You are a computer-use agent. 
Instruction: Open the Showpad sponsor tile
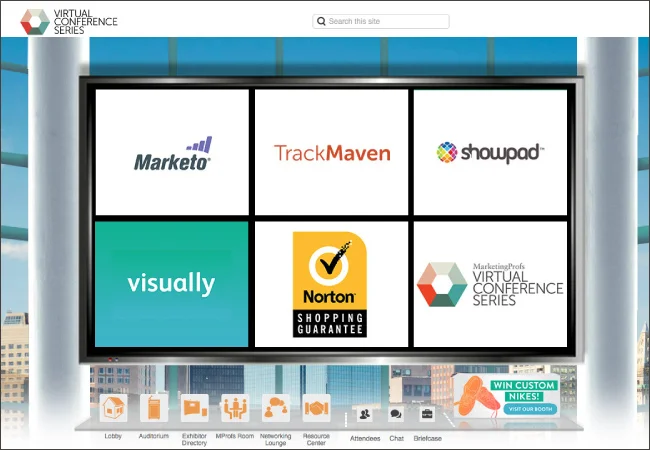click(490, 152)
